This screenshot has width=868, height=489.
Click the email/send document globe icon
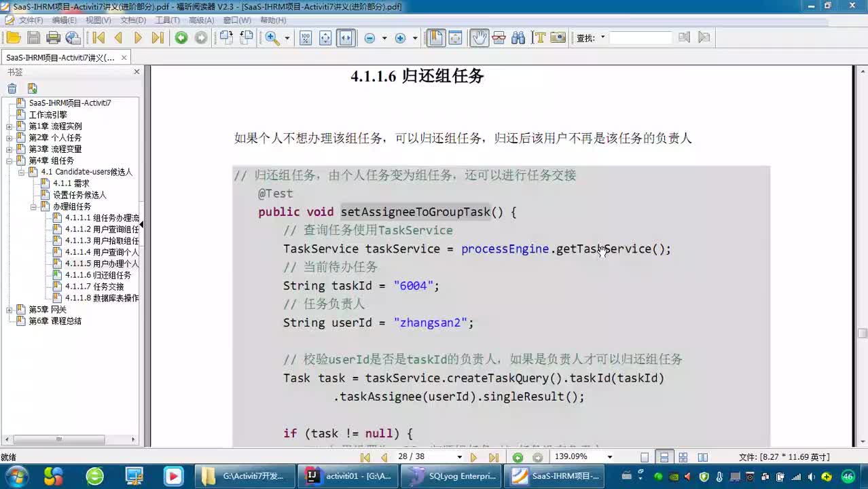click(73, 38)
